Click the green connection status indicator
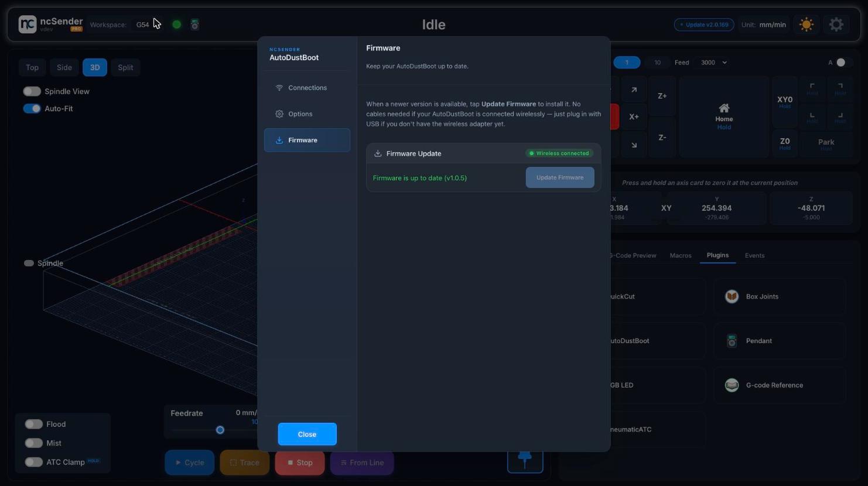This screenshot has width=868, height=486. (176, 25)
